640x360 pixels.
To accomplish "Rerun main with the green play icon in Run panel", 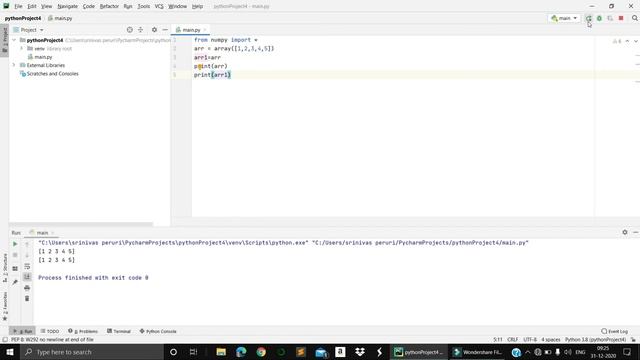I will coord(15,244).
